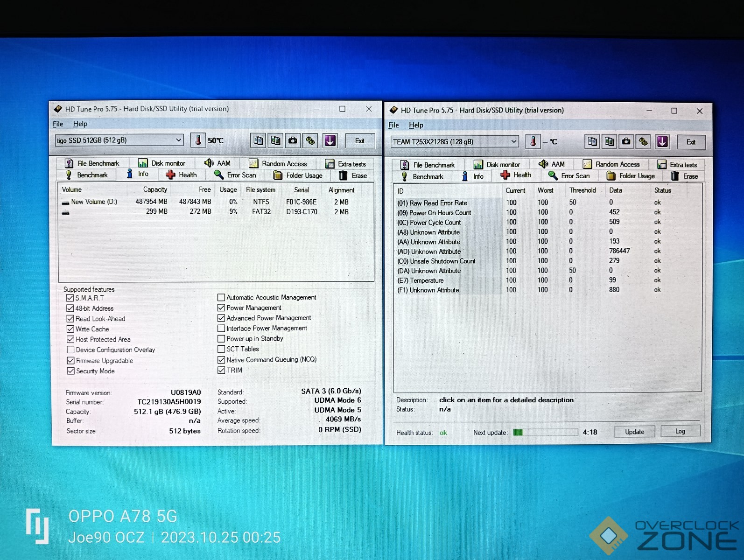This screenshot has height=560, width=744.
Task: Open Benchmark tab in right window
Action: pos(422,176)
